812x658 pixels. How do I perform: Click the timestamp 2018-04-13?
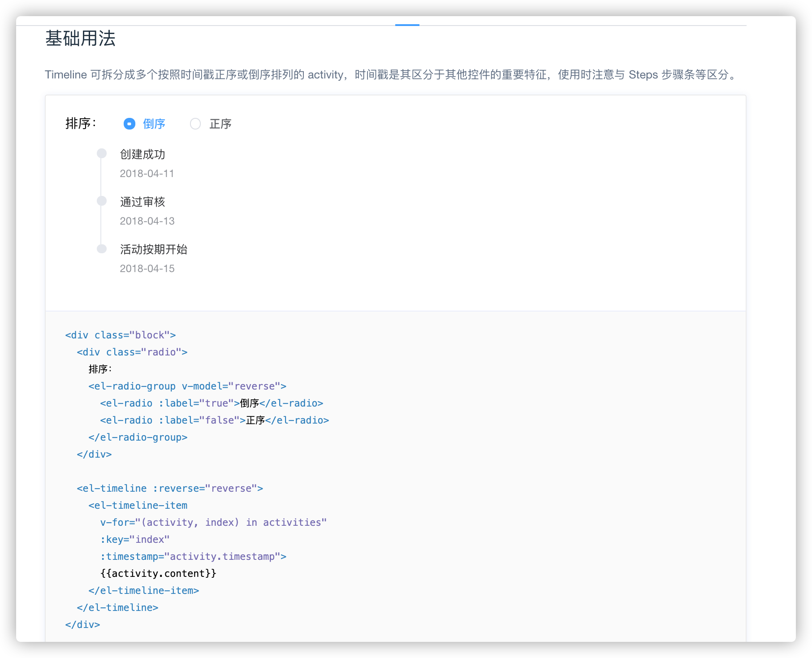[x=147, y=221]
